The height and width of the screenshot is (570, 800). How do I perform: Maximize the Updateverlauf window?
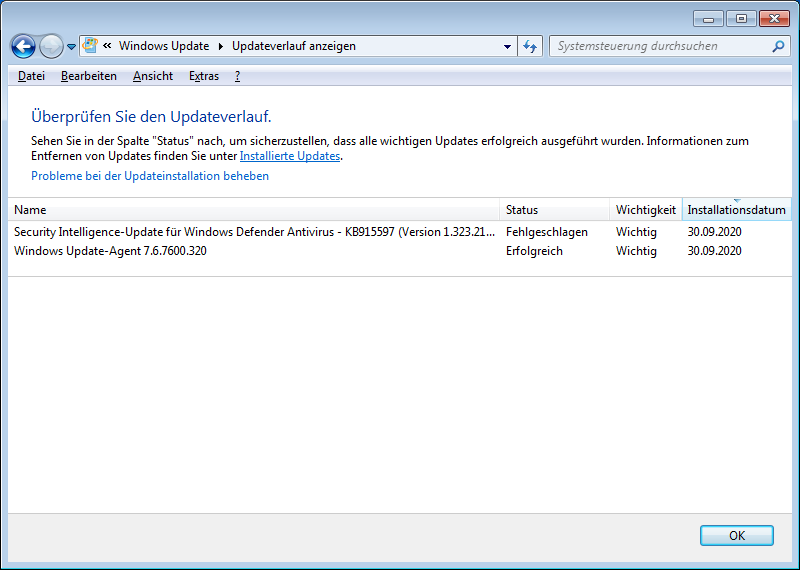click(x=741, y=19)
